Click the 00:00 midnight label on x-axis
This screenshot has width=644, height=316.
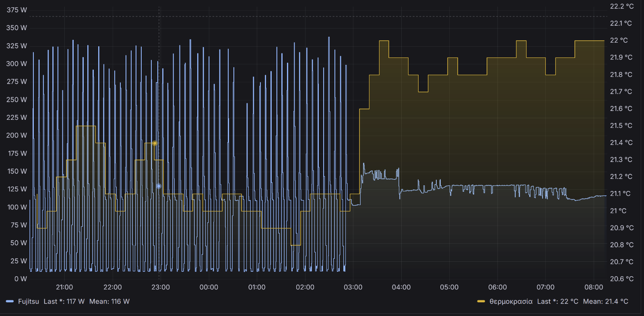point(209,287)
